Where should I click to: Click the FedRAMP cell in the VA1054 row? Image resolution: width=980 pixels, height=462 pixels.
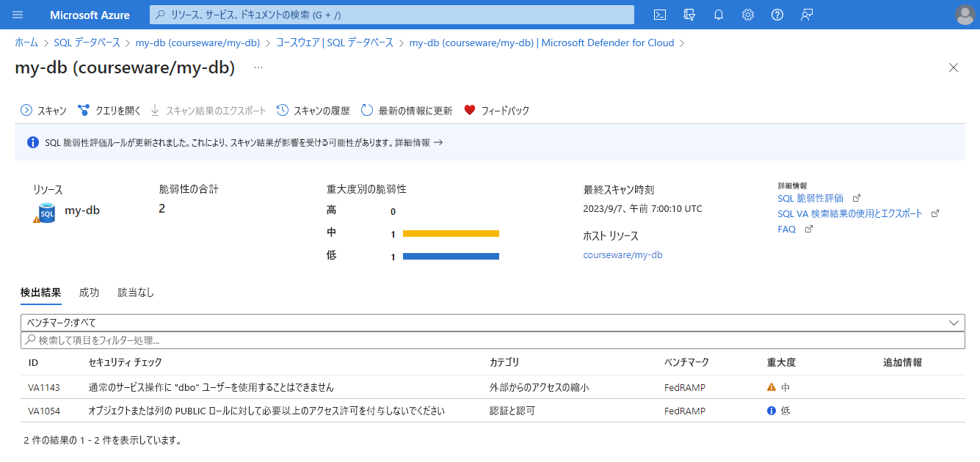(x=685, y=411)
